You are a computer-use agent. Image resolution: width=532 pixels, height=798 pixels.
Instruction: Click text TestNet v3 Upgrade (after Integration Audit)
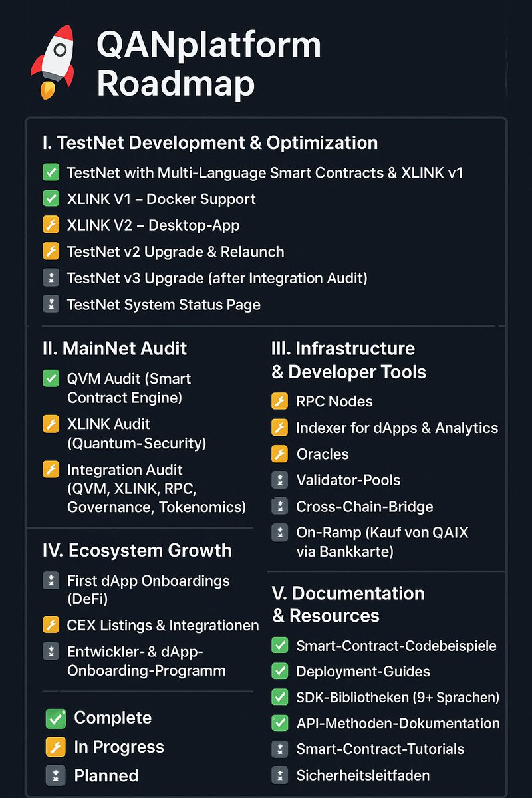pyautogui.click(x=217, y=278)
